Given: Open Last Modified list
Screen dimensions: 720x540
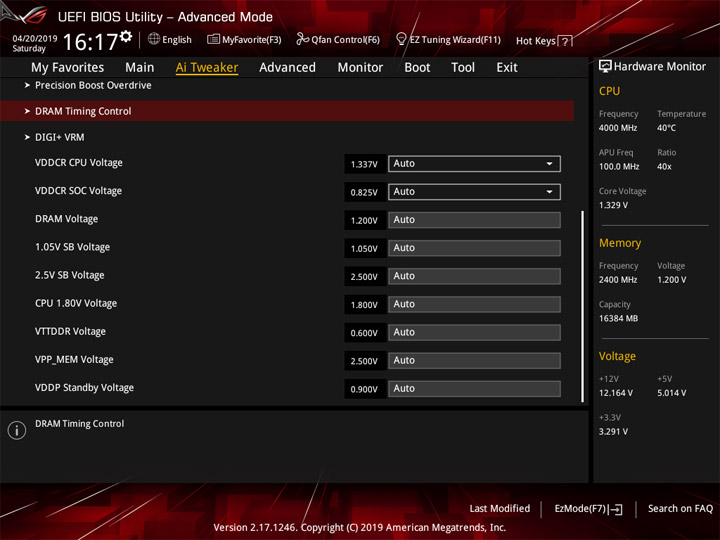Looking at the screenshot, I should (x=500, y=509).
